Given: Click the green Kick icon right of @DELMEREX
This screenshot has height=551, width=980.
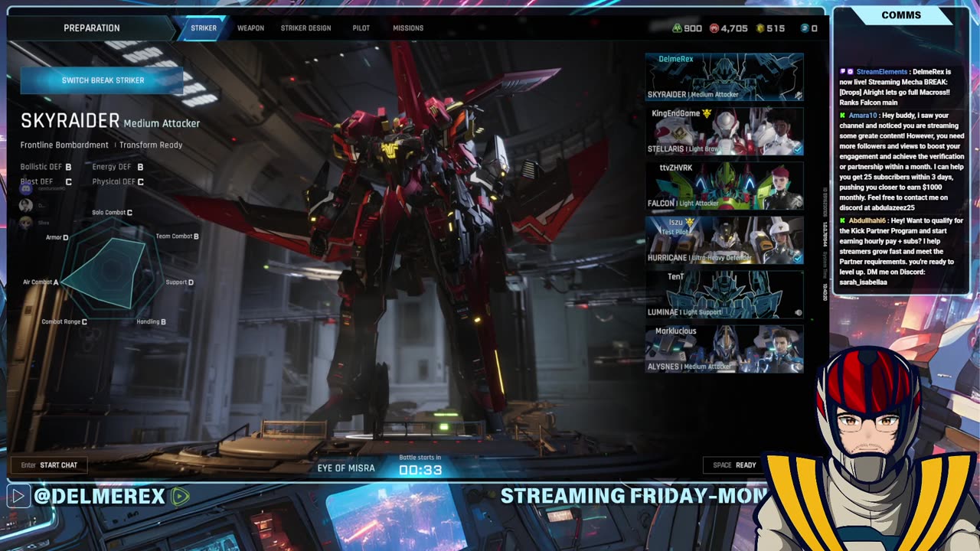Looking at the screenshot, I should click(180, 496).
